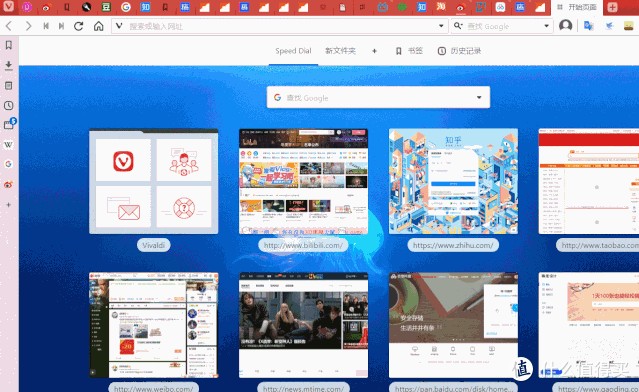639x392 pixels.
Task: Select the active 开始页面 tab
Action: pyautogui.click(x=577, y=7)
